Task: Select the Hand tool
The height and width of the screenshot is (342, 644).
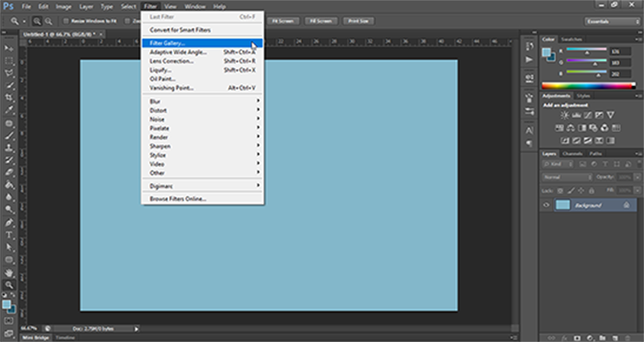Action: point(10,273)
